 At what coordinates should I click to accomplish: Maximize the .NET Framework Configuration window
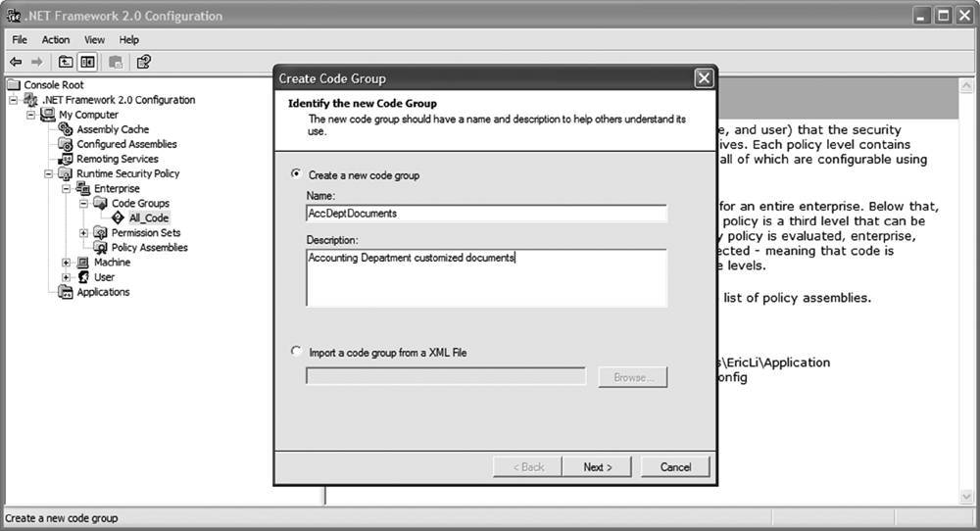pos(943,16)
